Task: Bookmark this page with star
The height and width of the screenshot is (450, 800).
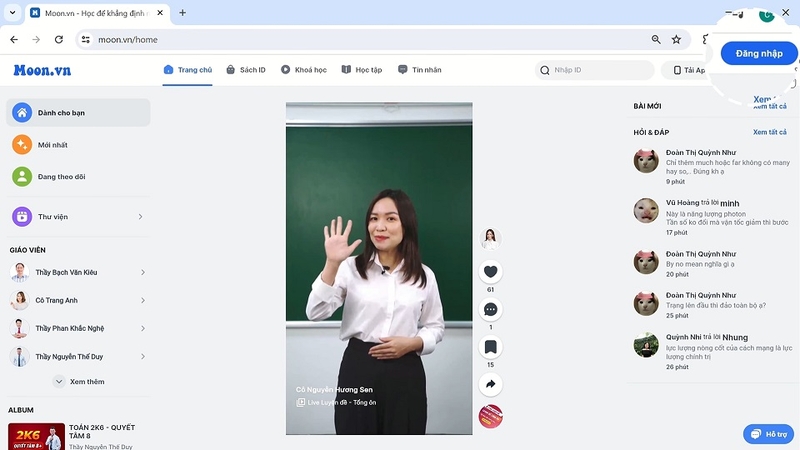Action: point(676,39)
